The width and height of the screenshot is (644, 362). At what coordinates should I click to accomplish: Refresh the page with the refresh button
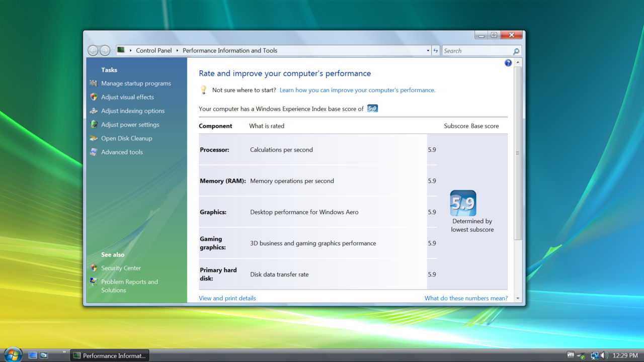pos(436,51)
